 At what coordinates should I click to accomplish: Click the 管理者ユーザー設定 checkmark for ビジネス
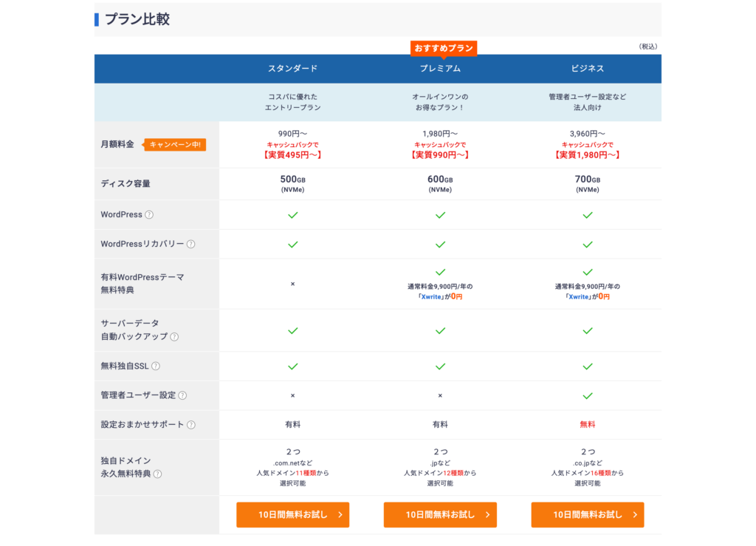click(x=588, y=395)
